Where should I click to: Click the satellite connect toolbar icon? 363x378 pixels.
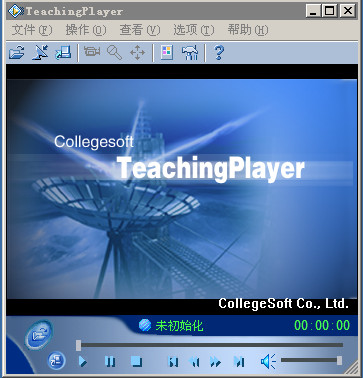[40, 52]
